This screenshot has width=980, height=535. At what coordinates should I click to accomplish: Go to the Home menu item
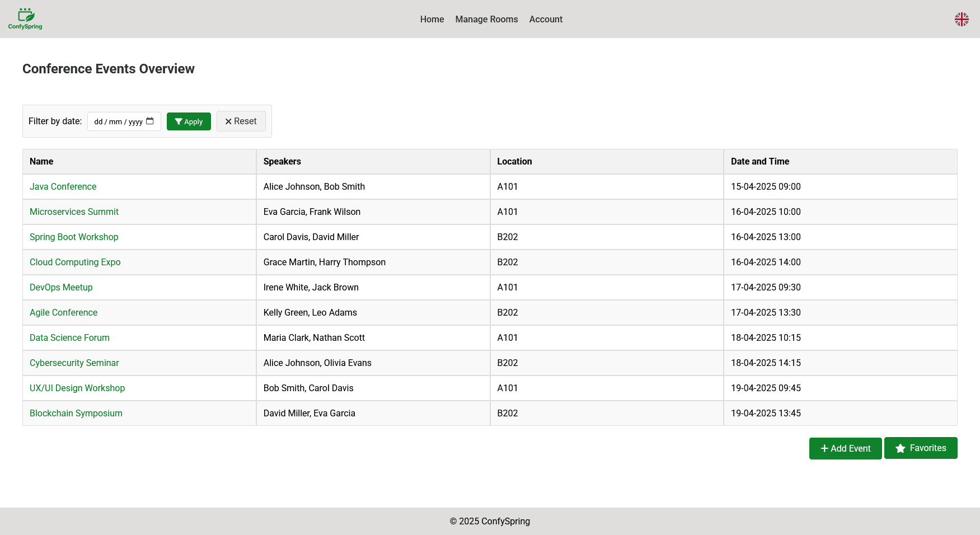point(432,19)
